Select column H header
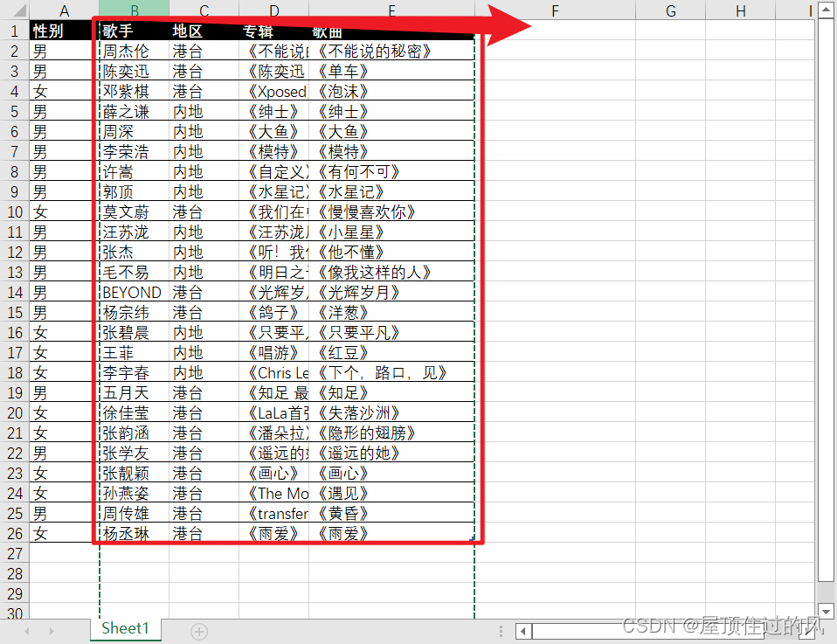The height and width of the screenshot is (644, 837). click(740, 10)
